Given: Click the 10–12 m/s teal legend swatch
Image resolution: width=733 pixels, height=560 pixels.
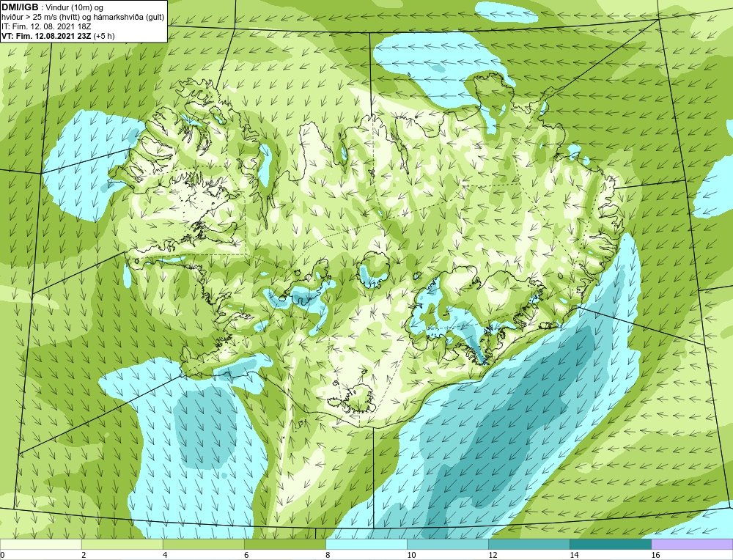Looking at the screenshot, I should (447, 544).
